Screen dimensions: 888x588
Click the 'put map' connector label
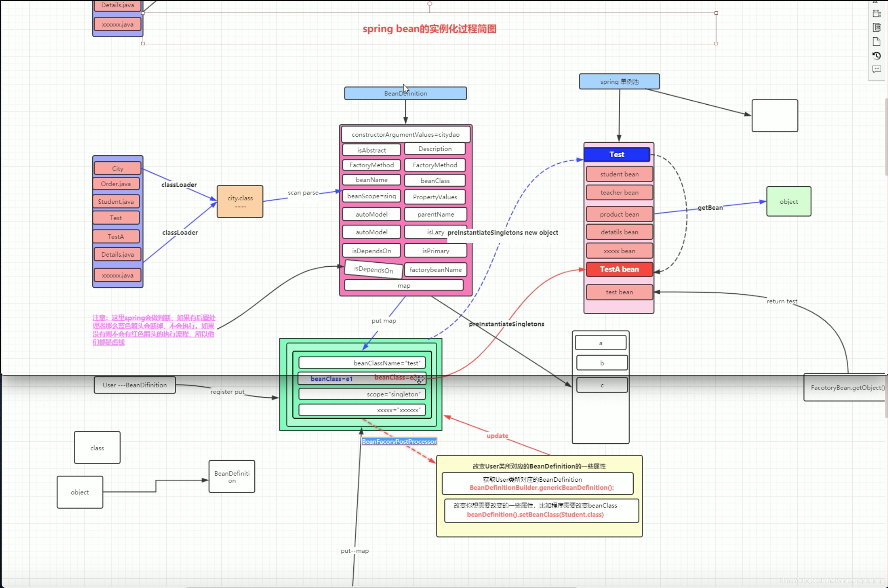(384, 320)
